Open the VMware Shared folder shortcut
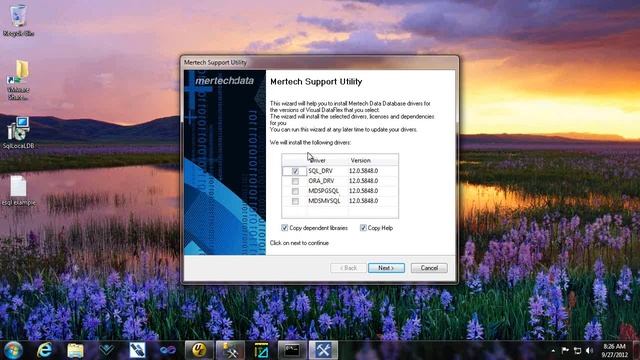640x360 pixels. click(x=18, y=80)
